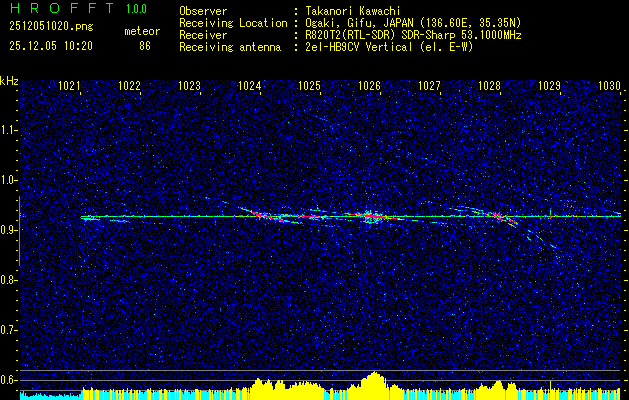Screen dimensions: 629x400
Task: Click the 1029 time axis label
Action: point(549,85)
